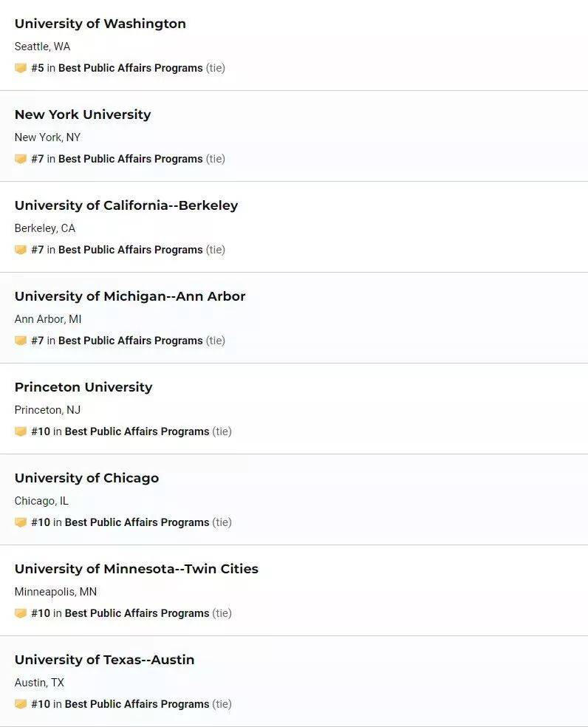
Task: Click the badge icon under University of Minnesota--Twin Cities
Action: [21, 613]
